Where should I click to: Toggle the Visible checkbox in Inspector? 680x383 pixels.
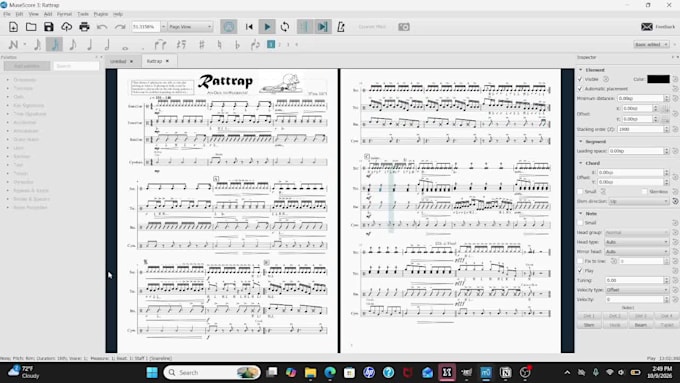coord(580,79)
